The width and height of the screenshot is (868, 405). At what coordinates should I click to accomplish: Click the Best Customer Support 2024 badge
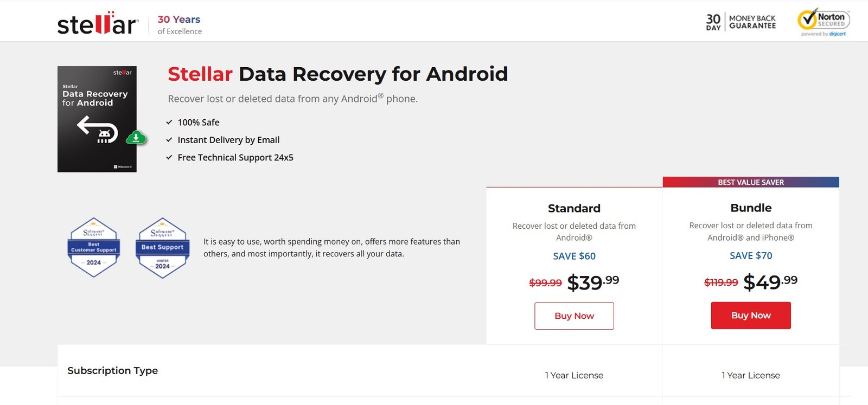pyautogui.click(x=94, y=248)
